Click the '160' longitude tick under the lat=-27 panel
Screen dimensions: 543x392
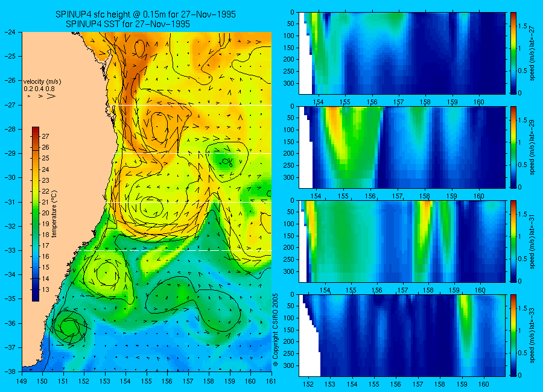[479, 102]
